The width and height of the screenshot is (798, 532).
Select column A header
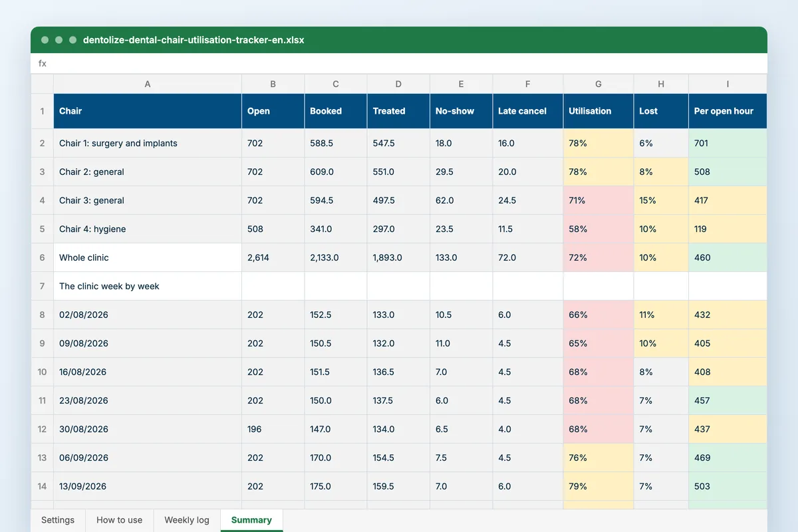(148, 84)
